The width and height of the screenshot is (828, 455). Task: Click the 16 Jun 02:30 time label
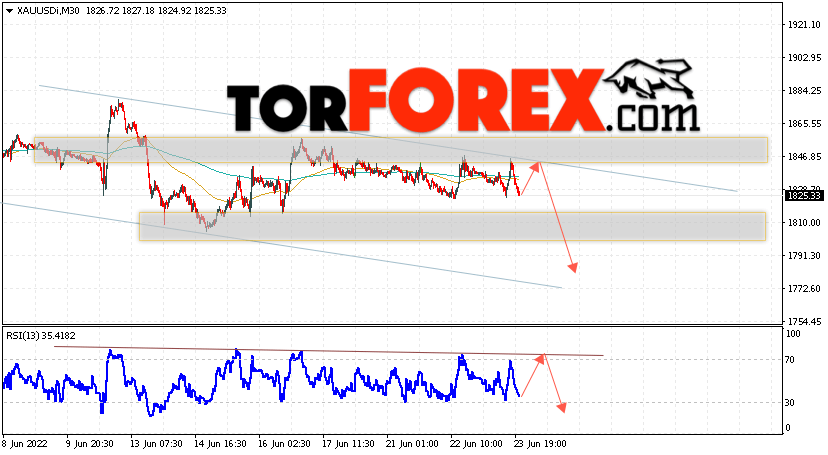284,444
